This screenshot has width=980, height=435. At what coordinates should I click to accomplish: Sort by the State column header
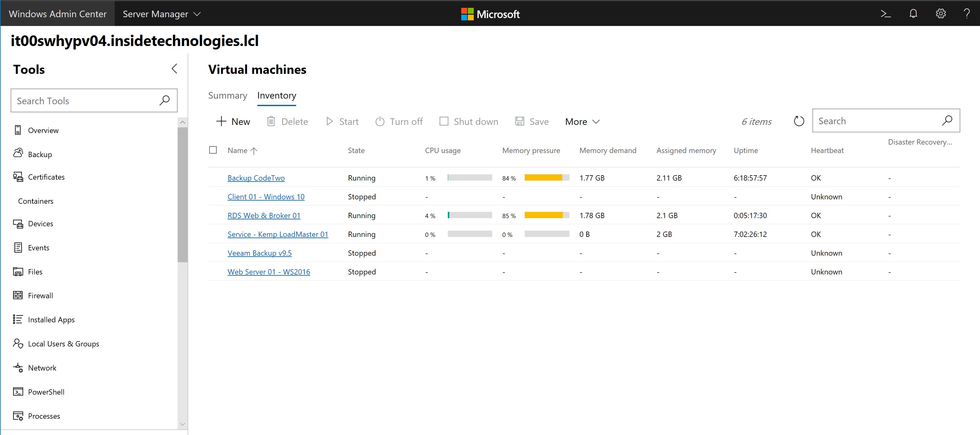point(356,150)
